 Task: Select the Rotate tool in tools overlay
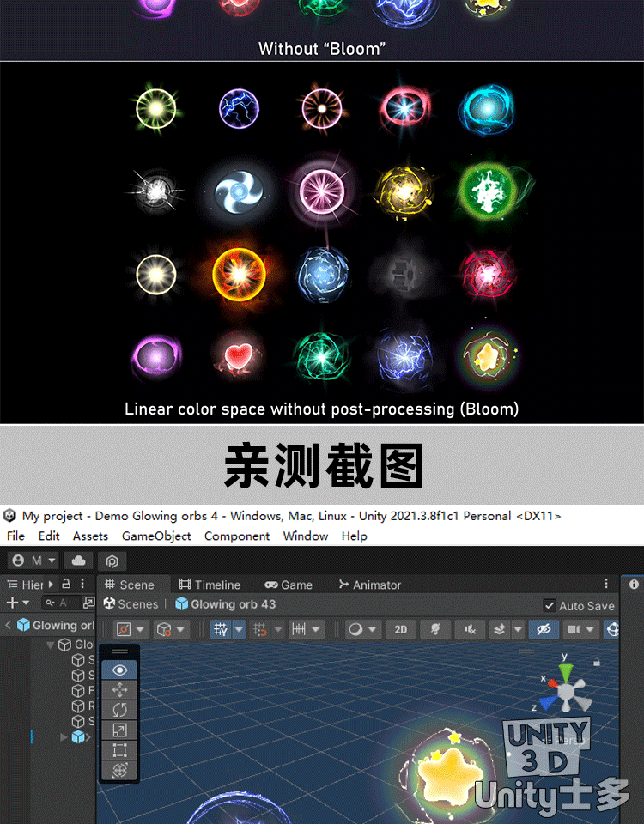119,710
